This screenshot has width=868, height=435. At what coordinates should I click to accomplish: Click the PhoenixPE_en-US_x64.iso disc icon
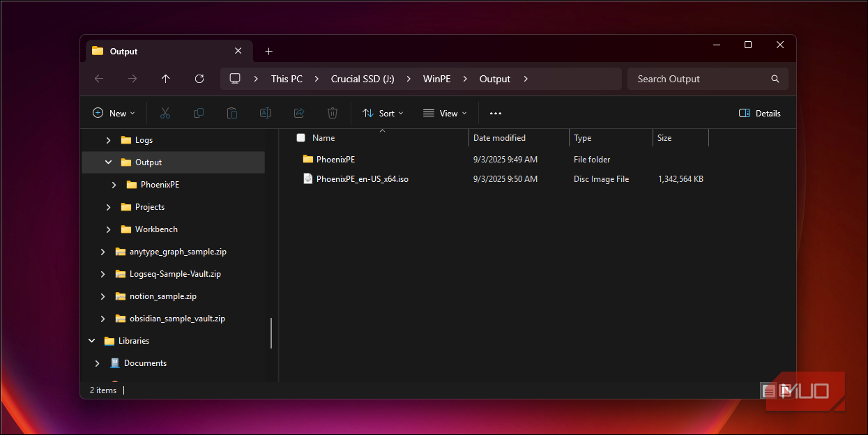coord(307,178)
